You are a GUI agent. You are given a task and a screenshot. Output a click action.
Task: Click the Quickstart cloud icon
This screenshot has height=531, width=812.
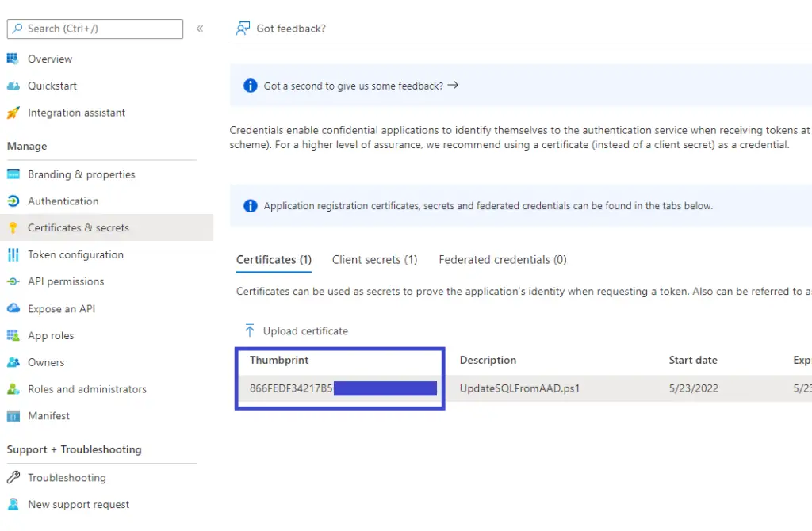click(x=13, y=86)
